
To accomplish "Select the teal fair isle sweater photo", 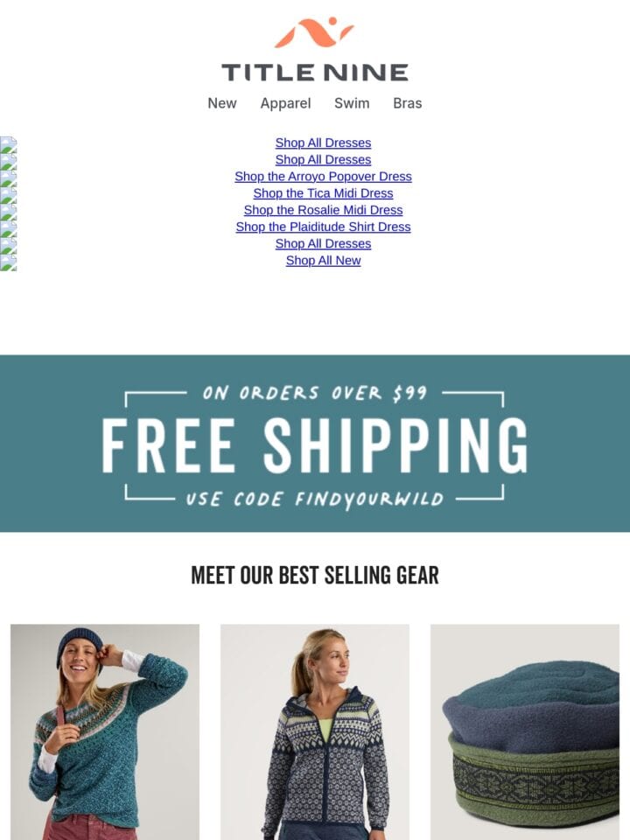I will coord(105,731).
